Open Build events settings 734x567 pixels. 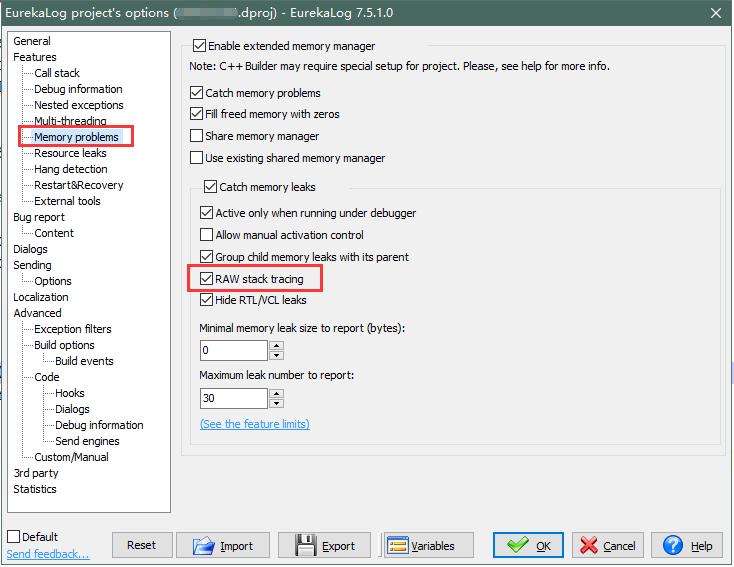click(x=84, y=361)
